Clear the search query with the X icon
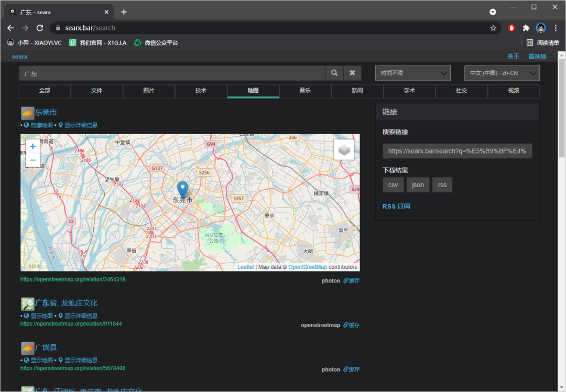566x392 pixels. pos(352,73)
